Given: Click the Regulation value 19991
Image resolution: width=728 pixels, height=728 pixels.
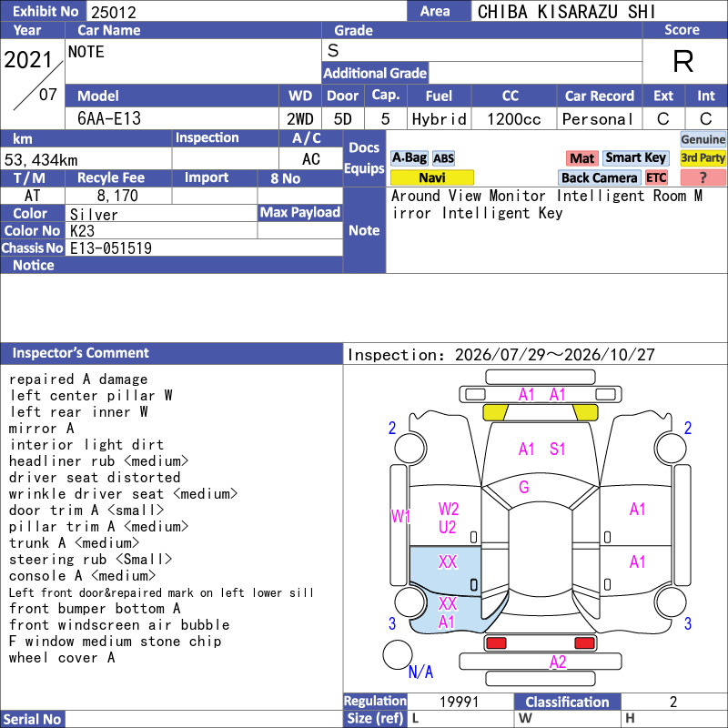Looking at the screenshot, I should pos(460,702).
